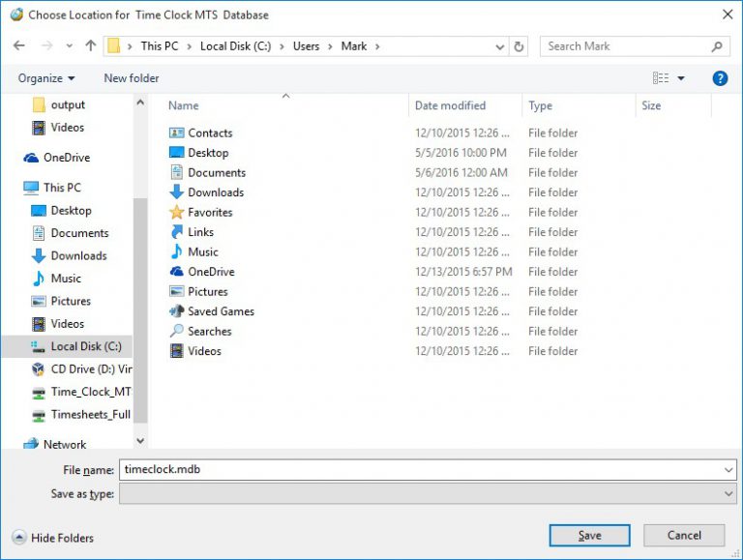The image size is (743, 560).
Task: Click Users in the address path
Action: [x=306, y=46]
